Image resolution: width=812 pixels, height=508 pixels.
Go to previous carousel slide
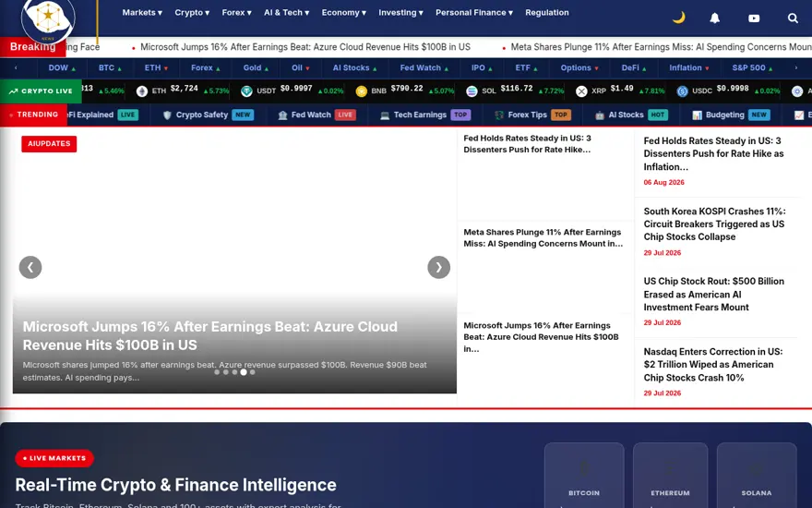(x=30, y=268)
